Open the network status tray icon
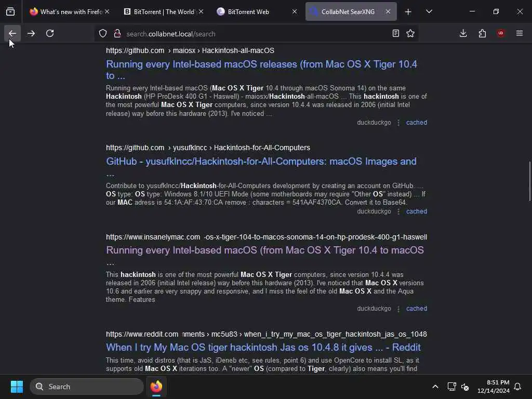Image resolution: width=532 pixels, height=399 pixels. (x=451, y=387)
